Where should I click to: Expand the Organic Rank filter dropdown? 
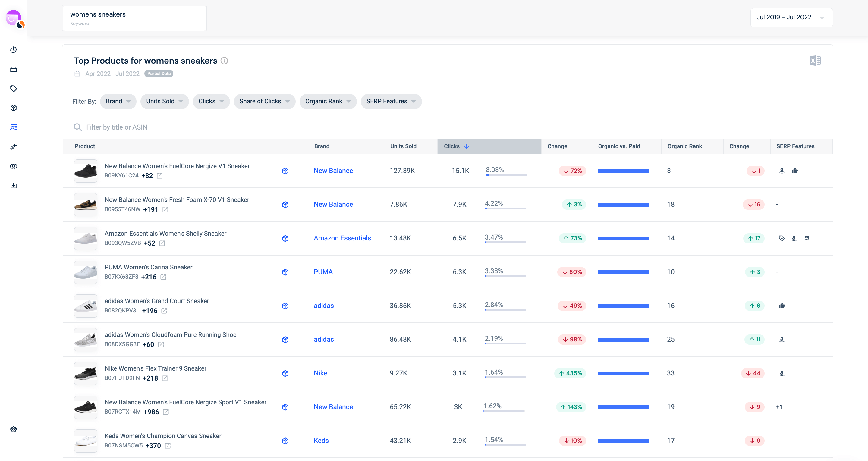329,102
